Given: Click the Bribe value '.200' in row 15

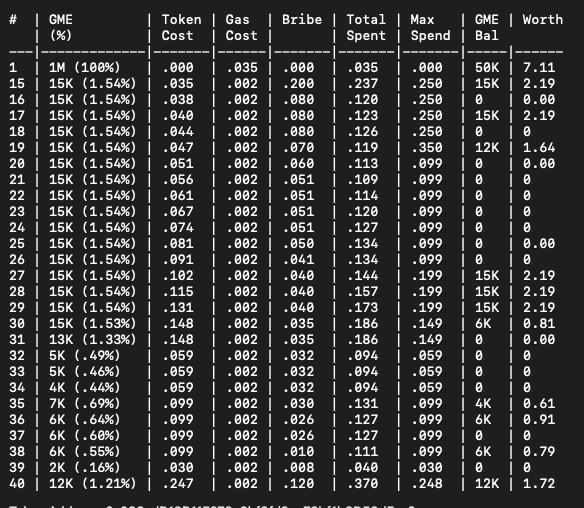Looking at the screenshot, I should 298,83.
